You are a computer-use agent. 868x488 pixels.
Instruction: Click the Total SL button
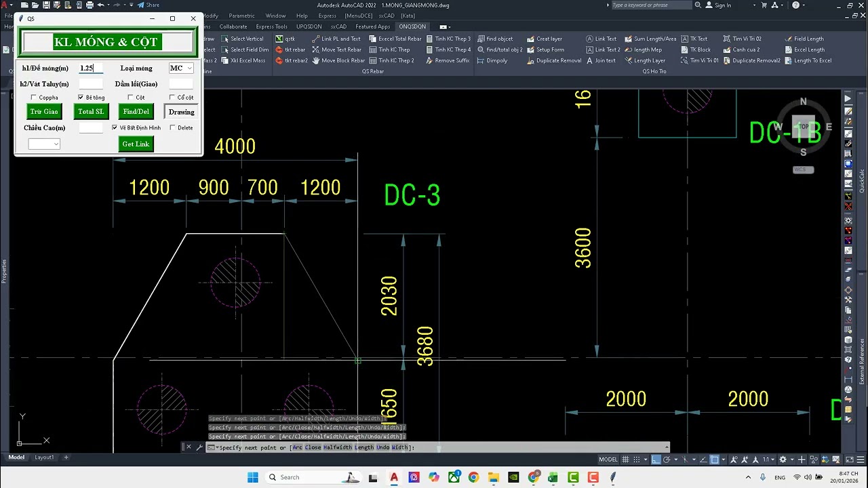(x=91, y=111)
